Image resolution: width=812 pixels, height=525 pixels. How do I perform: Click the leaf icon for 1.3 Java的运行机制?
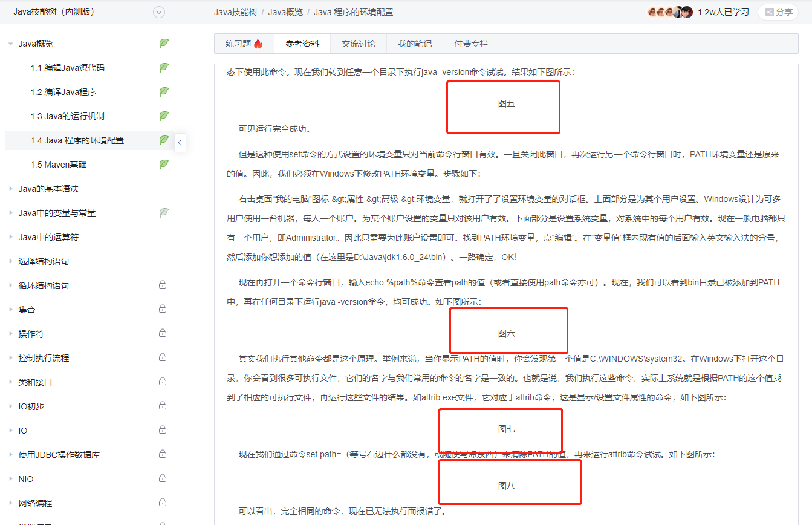click(164, 116)
